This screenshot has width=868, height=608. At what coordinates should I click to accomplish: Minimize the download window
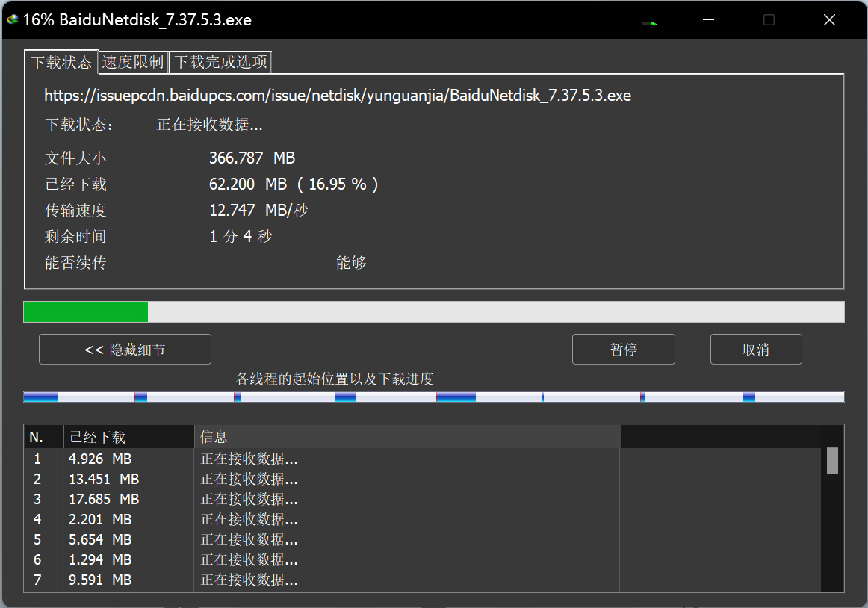point(709,20)
